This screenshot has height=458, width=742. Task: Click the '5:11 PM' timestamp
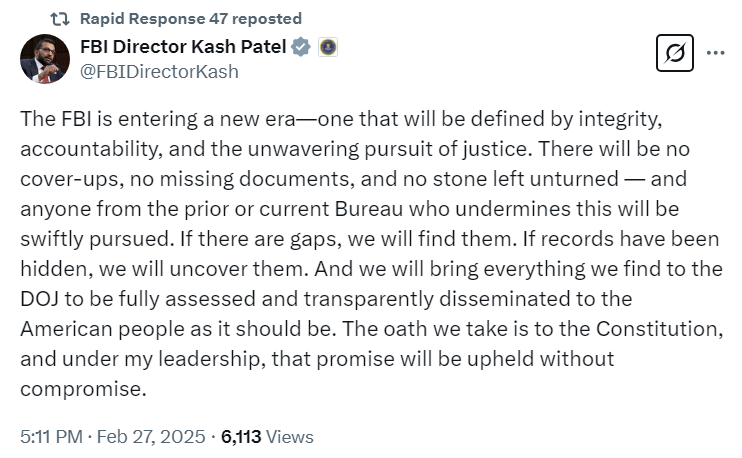pos(51,436)
